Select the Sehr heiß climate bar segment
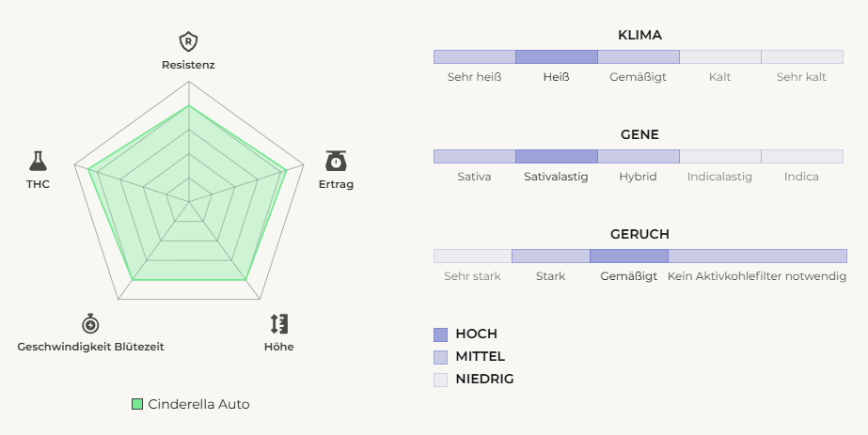Screen dimensions: 868x435 pos(474,56)
